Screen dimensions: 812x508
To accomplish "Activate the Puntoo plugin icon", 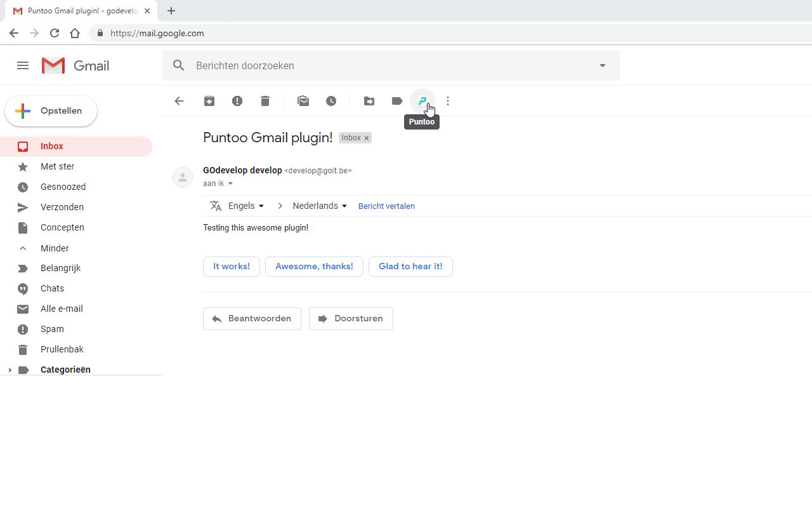I will point(422,100).
